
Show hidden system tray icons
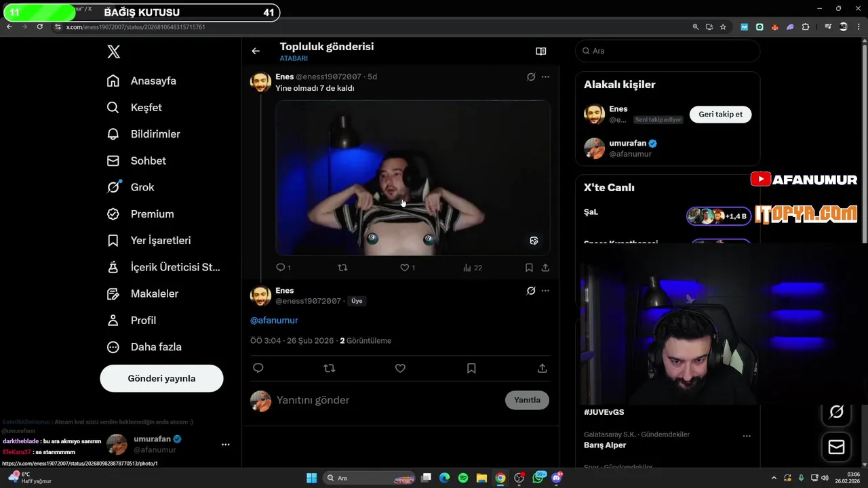click(774, 478)
